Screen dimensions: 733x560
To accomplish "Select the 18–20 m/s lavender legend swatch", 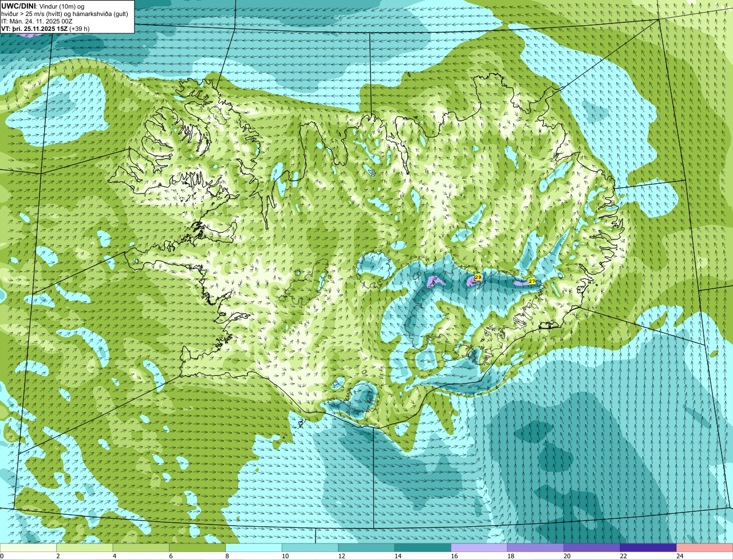I will [536, 547].
